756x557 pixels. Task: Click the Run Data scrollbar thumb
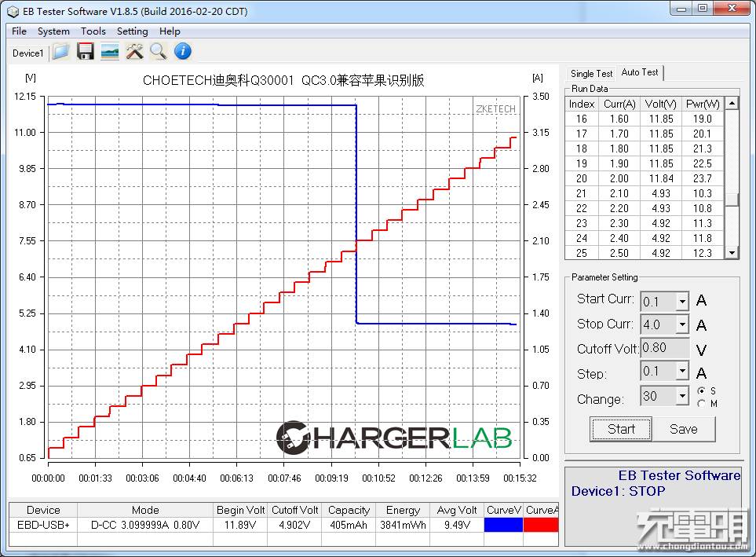click(732, 200)
